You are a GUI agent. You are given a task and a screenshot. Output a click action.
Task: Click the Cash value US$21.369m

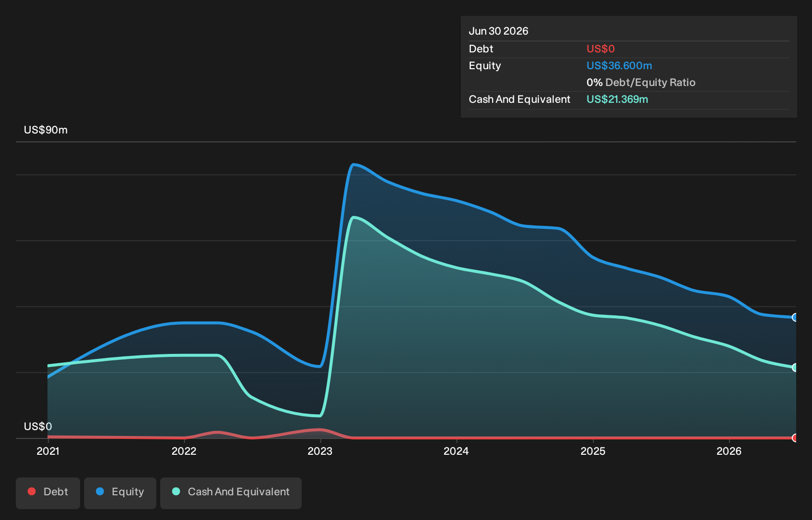click(x=617, y=99)
